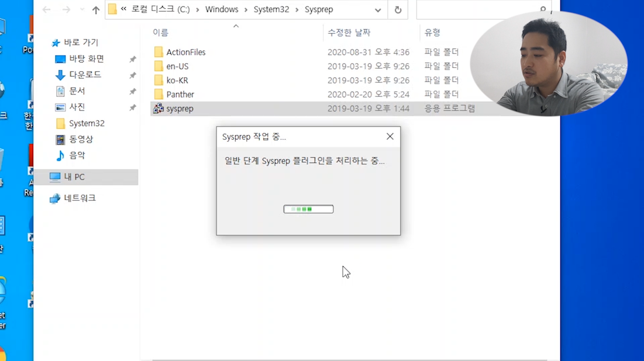Viewport: 644px width, 361px height.
Task: Select the ActionFiles folder name
Action: [185, 52]
